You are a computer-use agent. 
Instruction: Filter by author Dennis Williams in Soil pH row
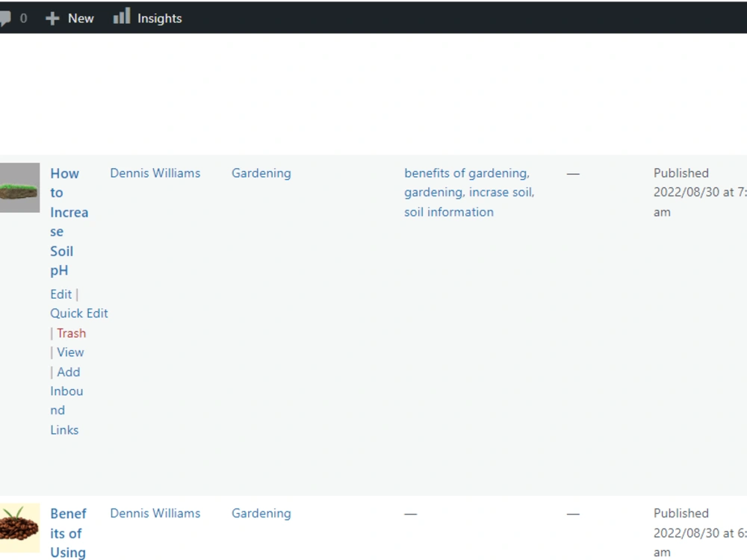155,173
